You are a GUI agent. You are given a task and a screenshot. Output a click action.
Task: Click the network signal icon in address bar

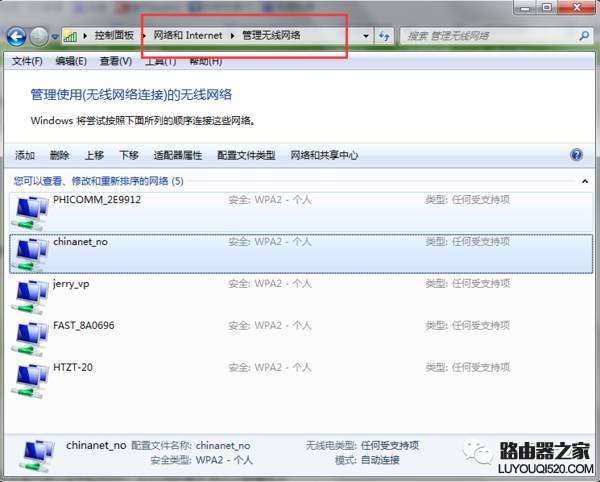(x=70, y=36)
